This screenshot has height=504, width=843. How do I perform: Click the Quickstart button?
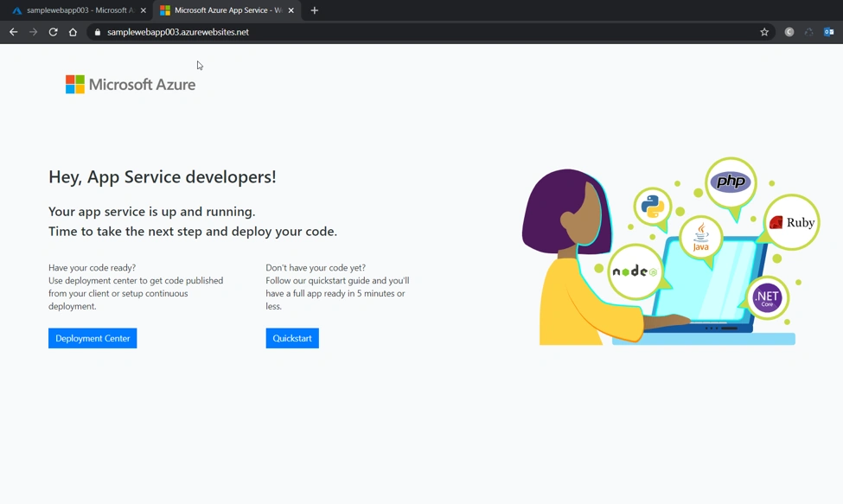292,338
